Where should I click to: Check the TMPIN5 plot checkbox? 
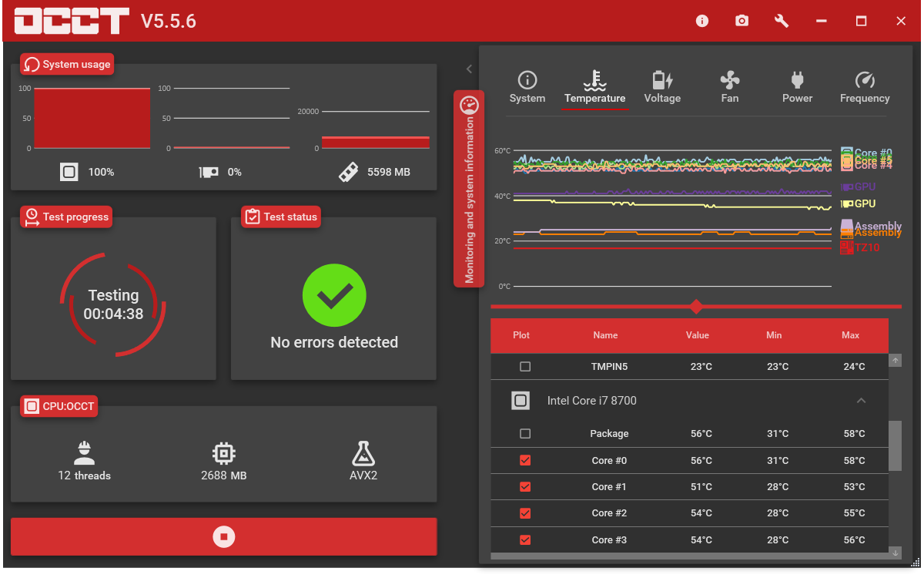click(525, 367)
